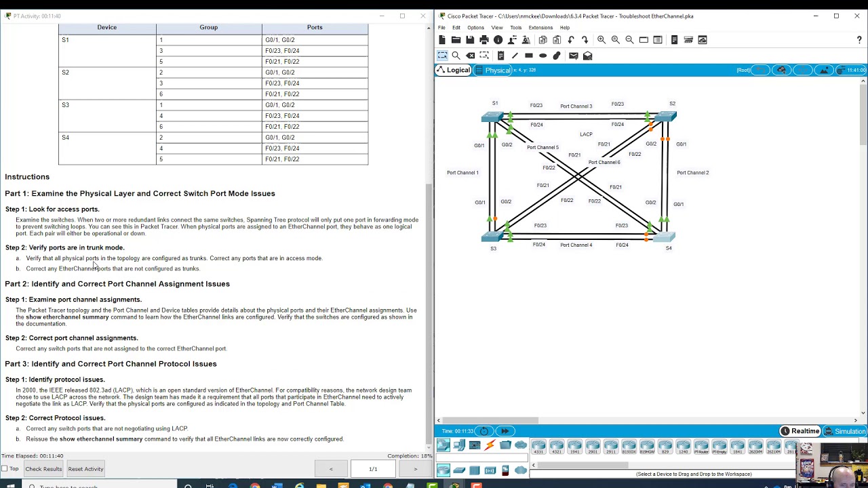Pick the 2911 router device

pos(610,447)
